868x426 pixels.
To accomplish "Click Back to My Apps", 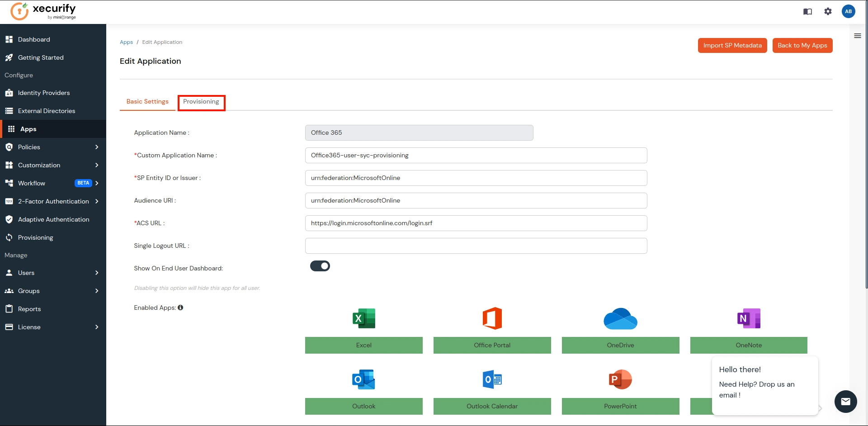I will click(x=802, y=45).
